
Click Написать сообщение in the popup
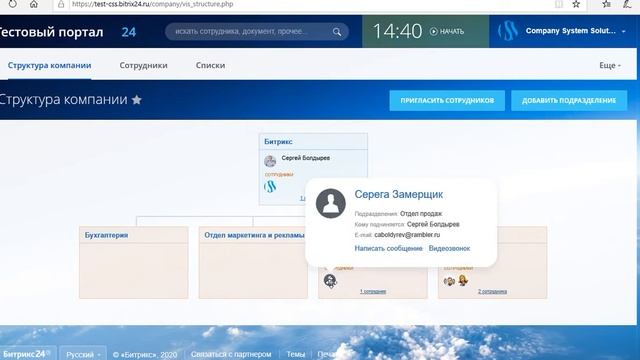(388, 248)
